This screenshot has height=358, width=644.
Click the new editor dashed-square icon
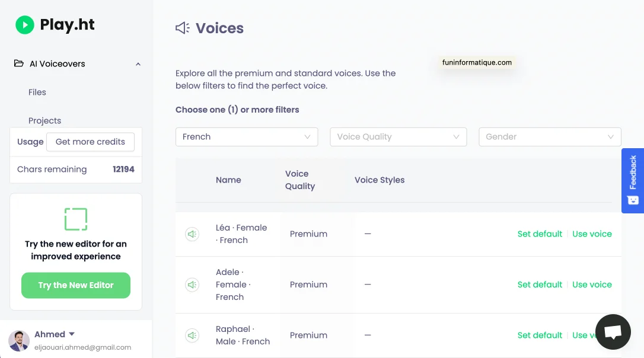point(76,219)
